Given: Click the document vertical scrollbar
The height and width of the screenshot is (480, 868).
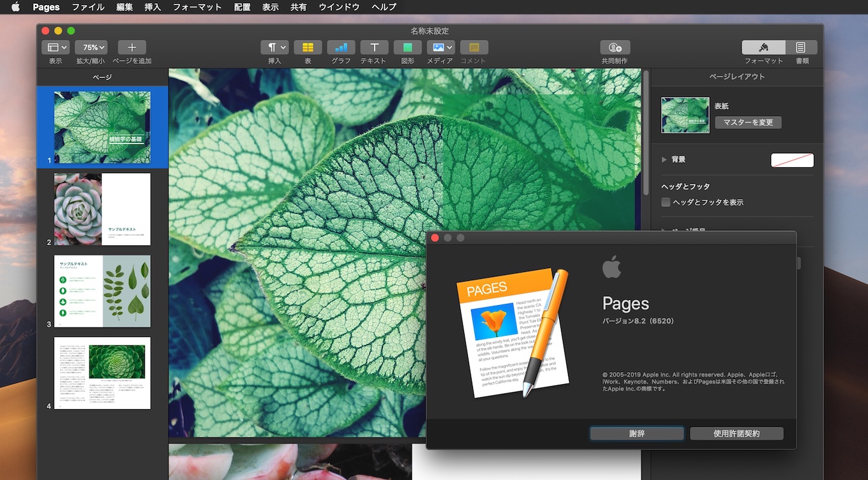Looking at the screenshot, I should [x=646, y=133].
